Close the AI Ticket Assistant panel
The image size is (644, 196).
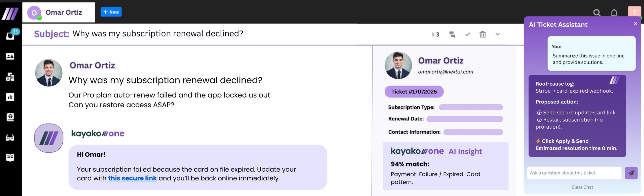point(635,24)
